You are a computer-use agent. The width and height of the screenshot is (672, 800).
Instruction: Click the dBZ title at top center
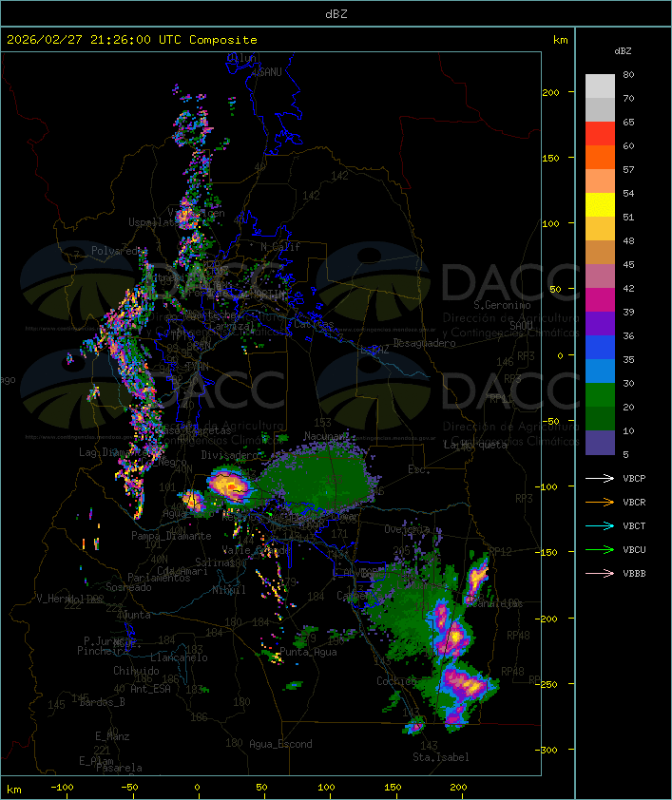click(336, 14)
